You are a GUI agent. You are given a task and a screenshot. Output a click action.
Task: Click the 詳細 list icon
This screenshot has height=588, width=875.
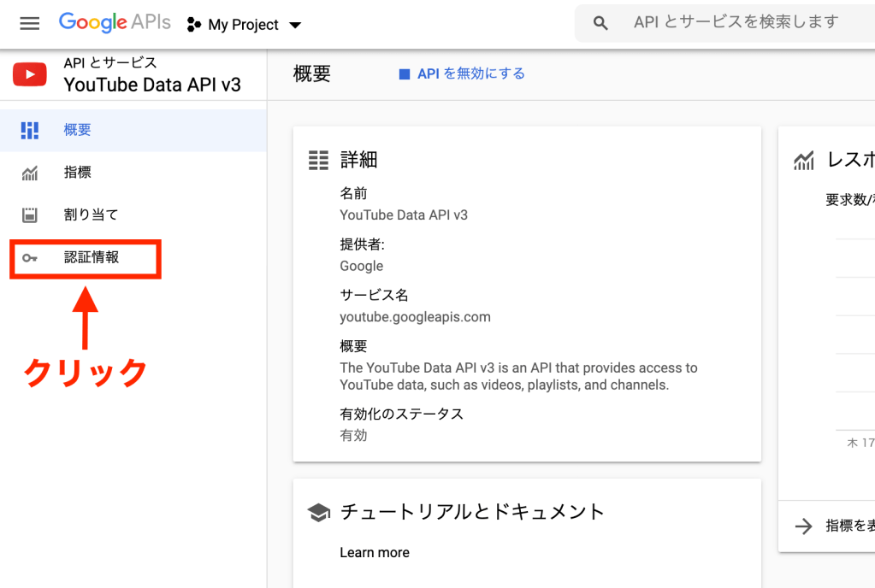(318, 160)
